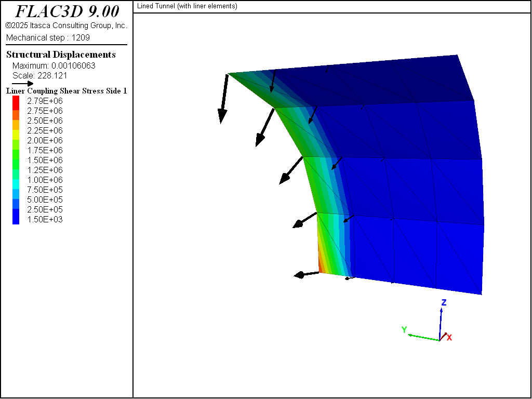The height and width of the screenshot is (399, 532).
Task: Select the Liner Coupling Shear Stress Side 1 heading
Action: tap(66, 91)
